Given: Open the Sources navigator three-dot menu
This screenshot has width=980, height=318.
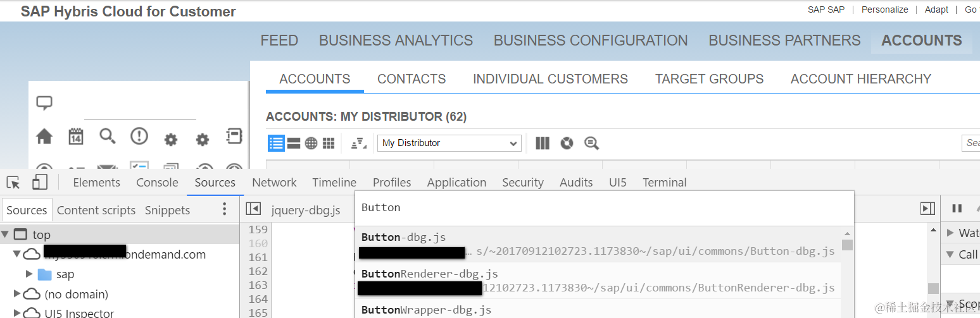Looking at the screenshot, I should coord(224,209).
